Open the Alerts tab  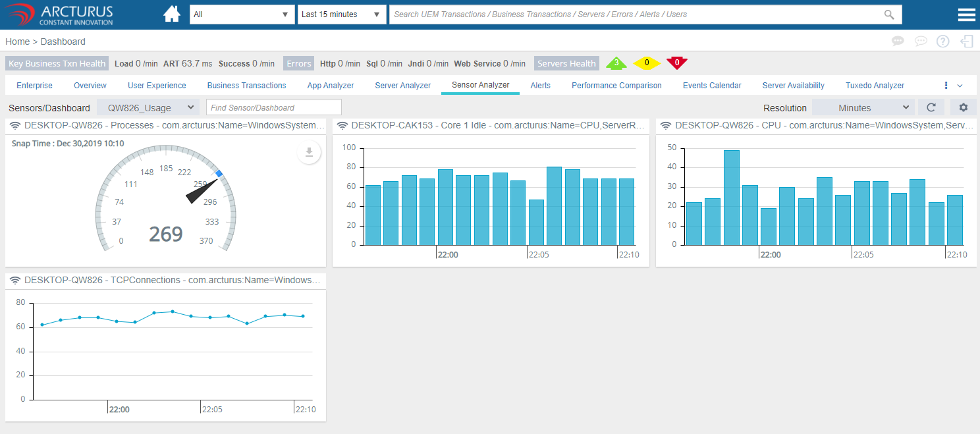(540, 86)
